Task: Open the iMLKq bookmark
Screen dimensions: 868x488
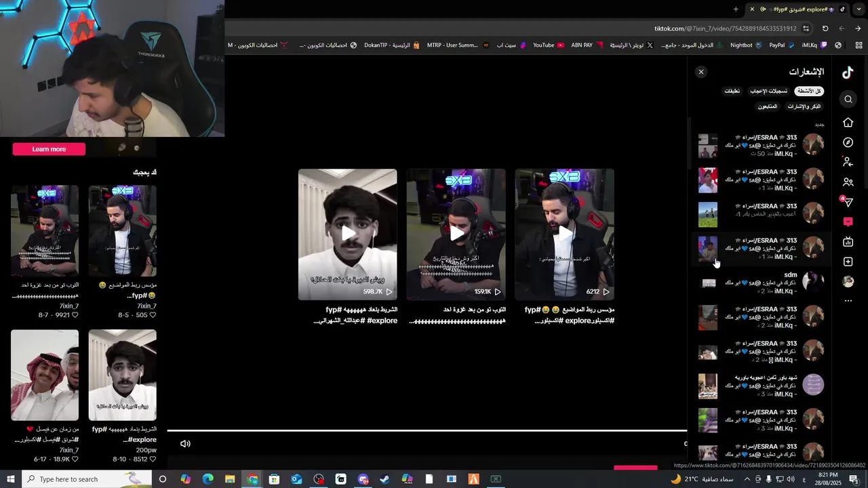Action: [814, 45]
